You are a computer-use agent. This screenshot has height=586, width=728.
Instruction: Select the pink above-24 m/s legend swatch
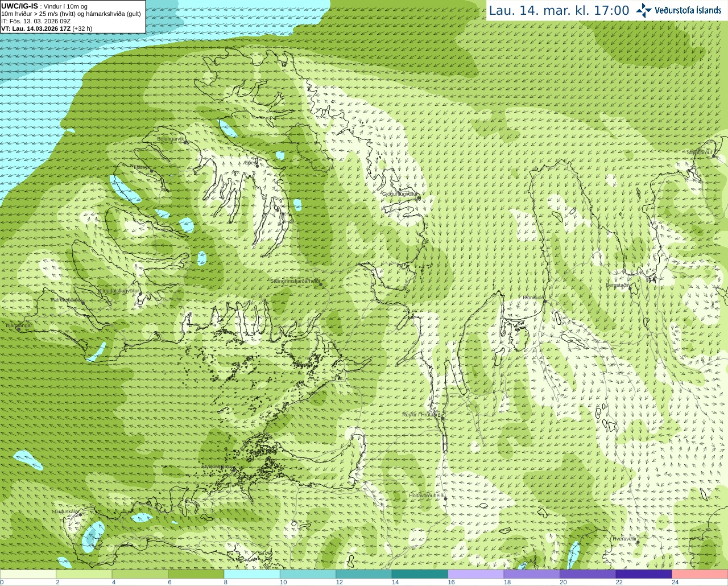tap(700, 574)
